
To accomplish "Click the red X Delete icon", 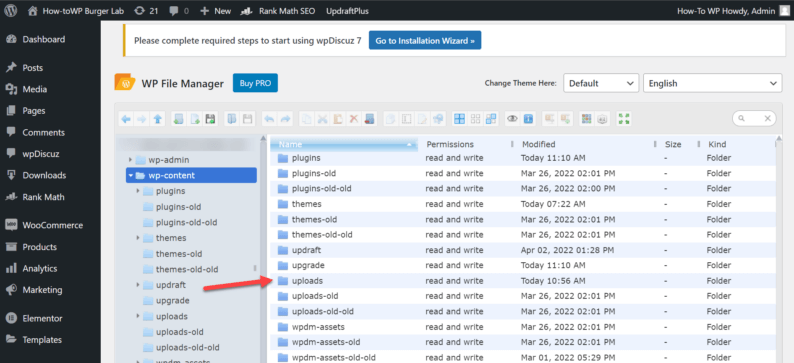I will [x=353, y=119].
